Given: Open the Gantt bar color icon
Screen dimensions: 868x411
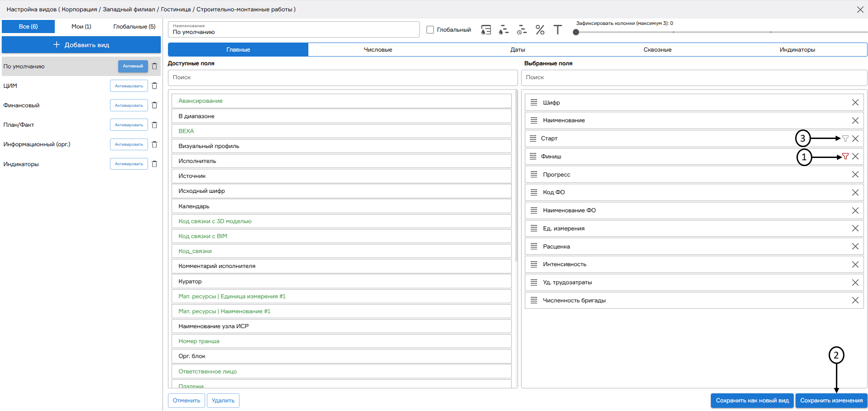Looking at the screenshot, I should pyautogui.click(x=503, y=30).
